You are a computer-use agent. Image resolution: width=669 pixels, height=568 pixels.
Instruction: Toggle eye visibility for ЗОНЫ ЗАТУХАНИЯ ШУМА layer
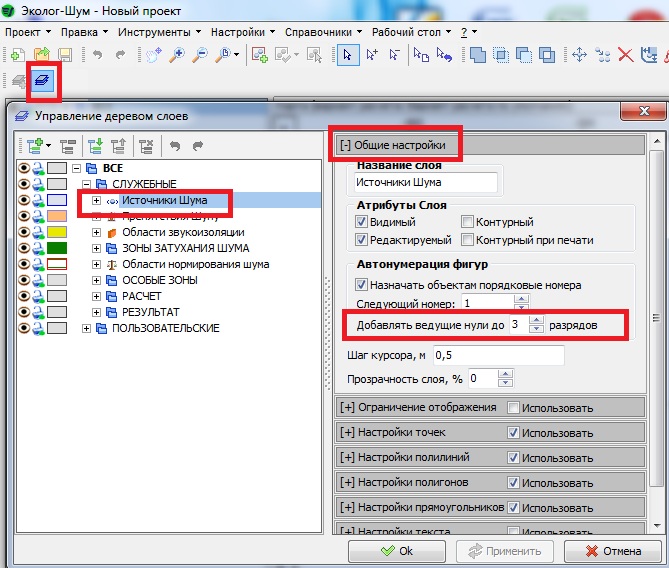pos(24,248)
